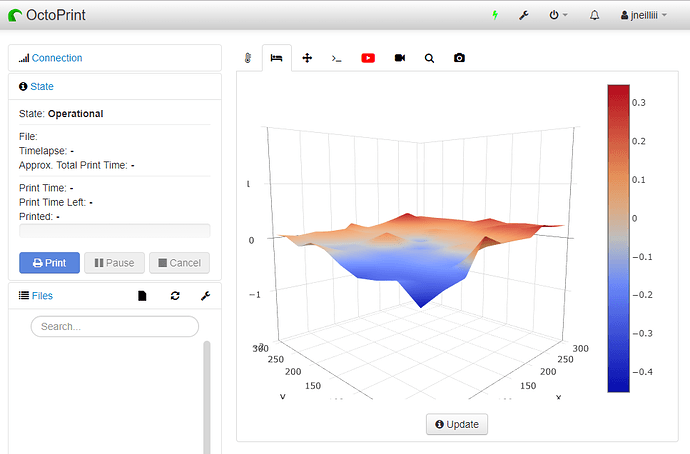
Task: Collapse the State panel header
Action: (42, 87)
